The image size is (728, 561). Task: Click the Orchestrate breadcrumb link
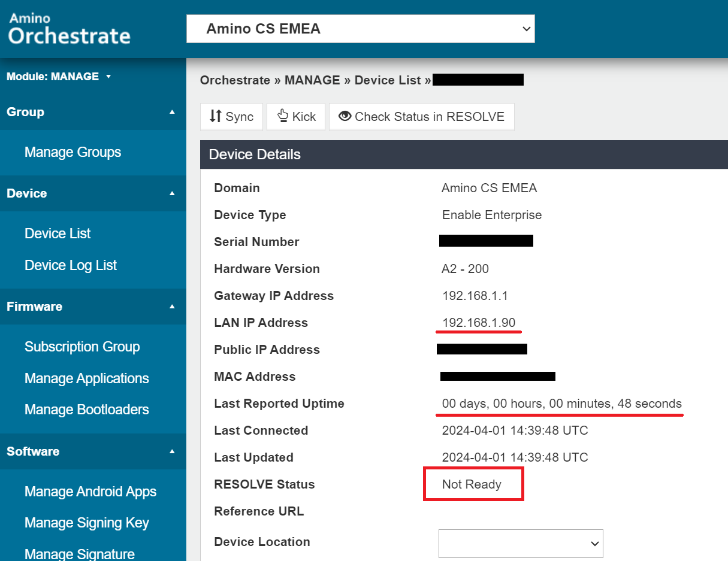pyautogui.click(x=235, y=80)
